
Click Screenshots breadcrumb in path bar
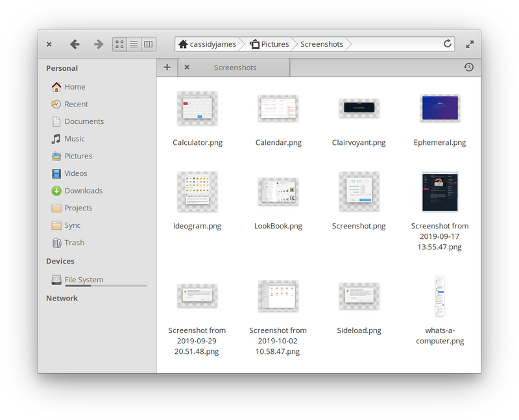tap(321, 44)
